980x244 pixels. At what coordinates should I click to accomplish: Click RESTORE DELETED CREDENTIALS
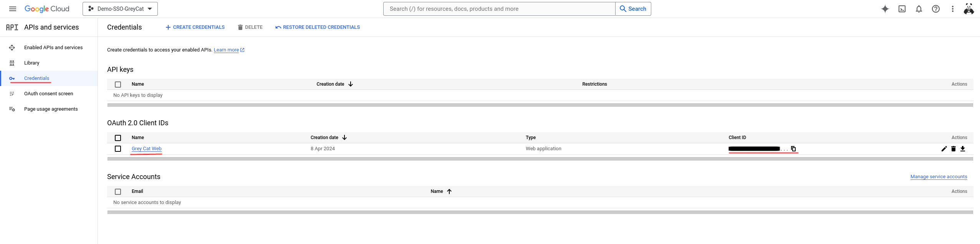318,27
